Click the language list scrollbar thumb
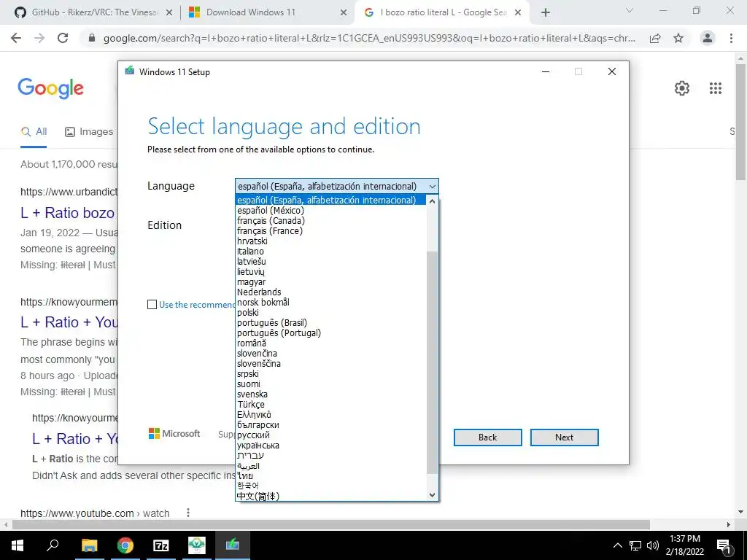The height and width of the screenshot is (560, 747). (432, 362)
